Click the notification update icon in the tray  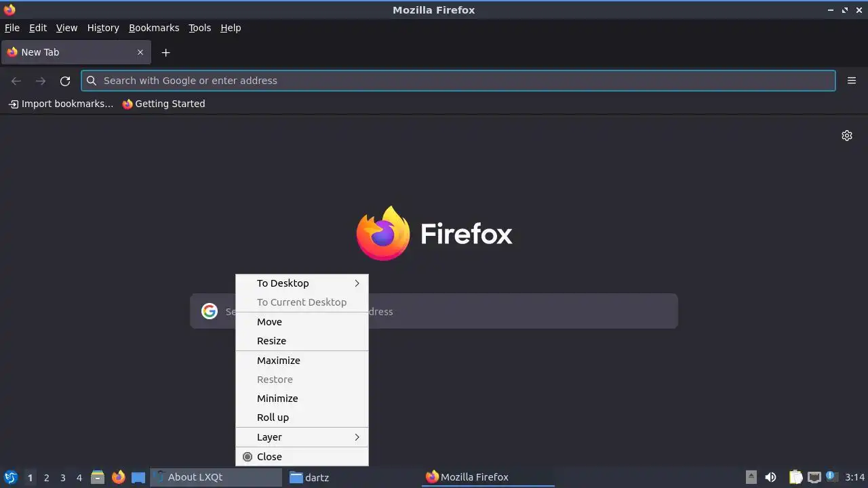(831, 476)
